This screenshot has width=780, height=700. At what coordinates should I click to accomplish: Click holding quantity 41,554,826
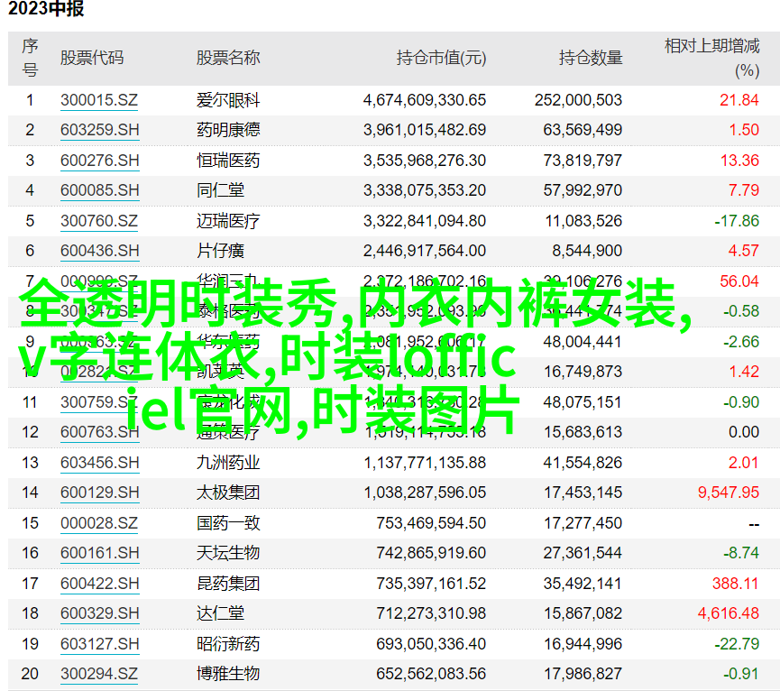point(583,463)
